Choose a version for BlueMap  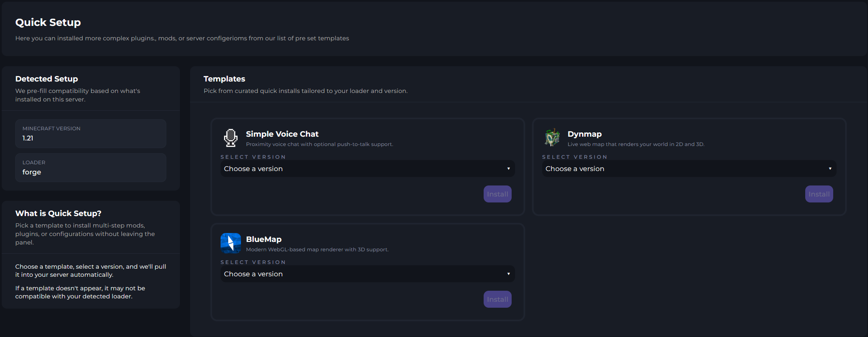coord(367,274)
